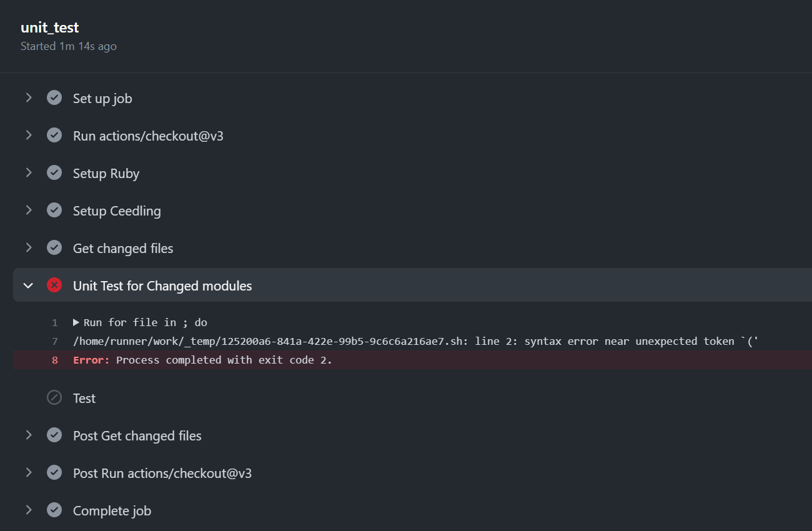Click the red failure icon for Unit Test step
The image size is (812, 531).
click(x=54, y=285)
